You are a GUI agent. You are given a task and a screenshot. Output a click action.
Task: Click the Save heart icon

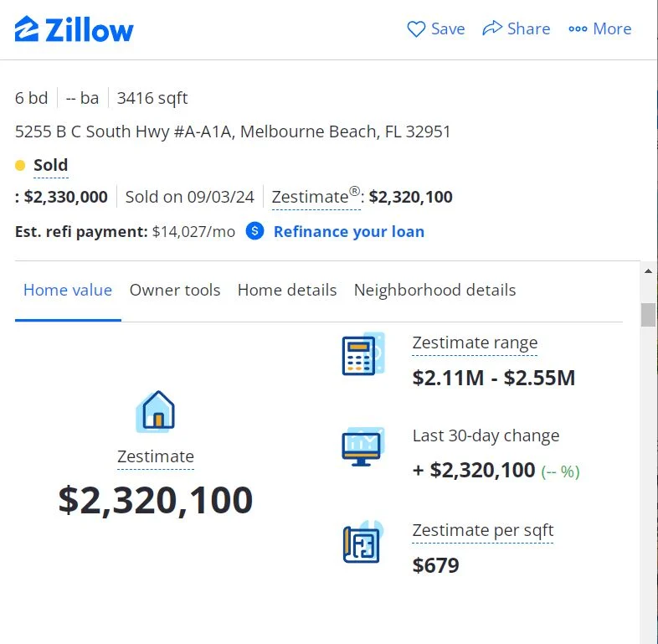click(x=416, y=29)
